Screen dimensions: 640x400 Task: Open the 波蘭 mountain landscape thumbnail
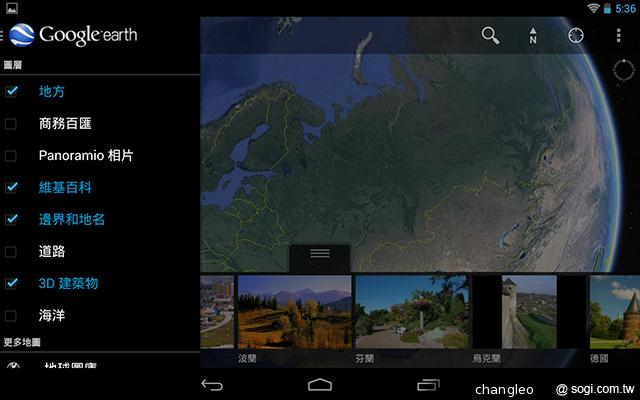coord(294,312)
